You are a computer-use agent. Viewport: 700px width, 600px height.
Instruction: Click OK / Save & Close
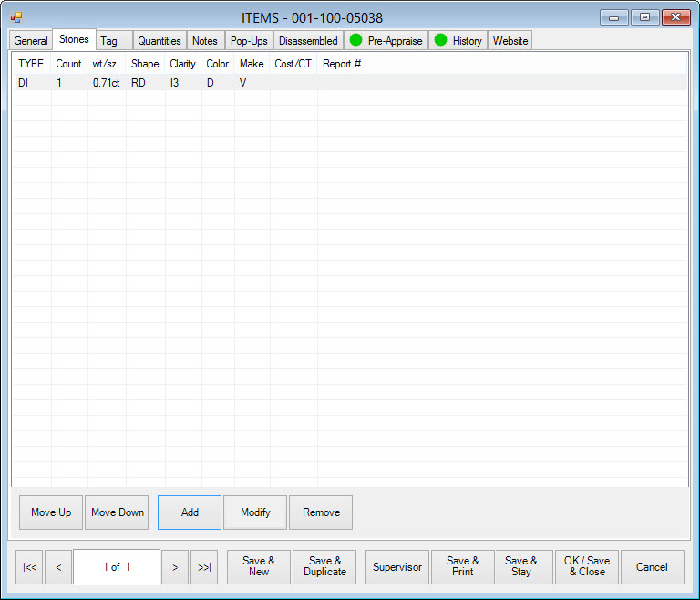pyautogui.click(x=586, y=567)
